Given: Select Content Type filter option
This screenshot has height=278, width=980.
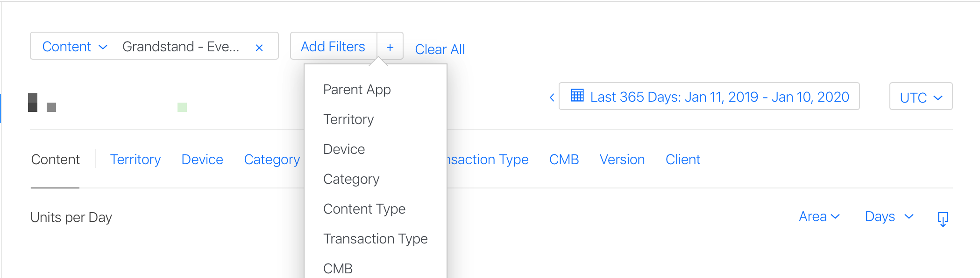Looking at the screenshot, I should [x=364, y=209].
